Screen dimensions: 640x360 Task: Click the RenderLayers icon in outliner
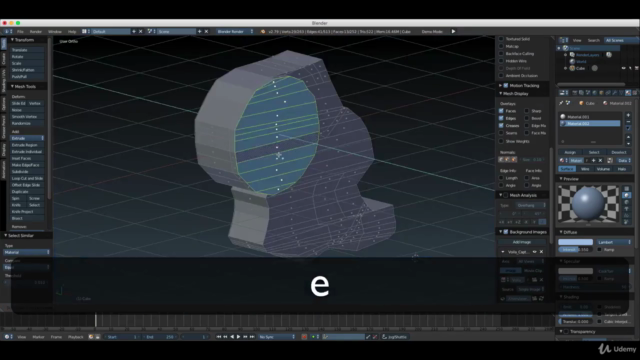click(572, 54)
